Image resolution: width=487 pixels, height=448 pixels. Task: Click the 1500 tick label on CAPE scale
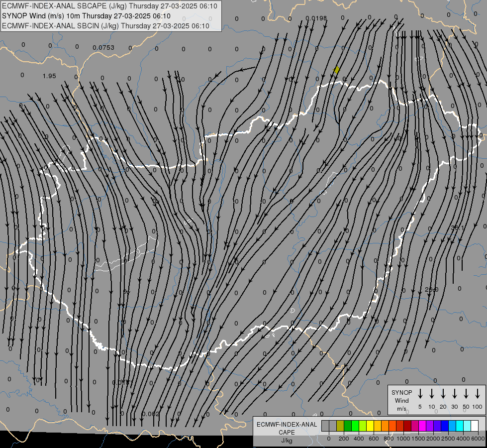point(418,439)
